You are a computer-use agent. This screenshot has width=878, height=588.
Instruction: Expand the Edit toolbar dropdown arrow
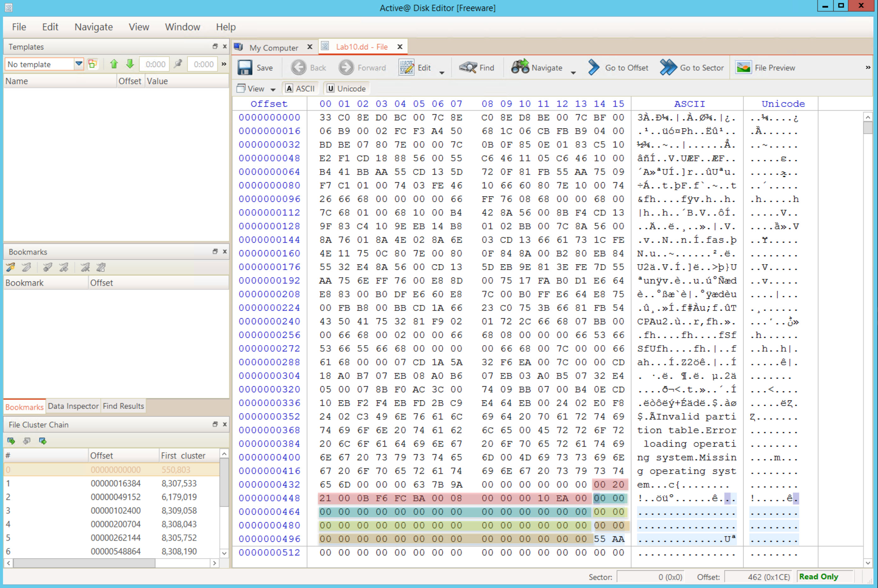pyautogui.click(x=442, y=73)
